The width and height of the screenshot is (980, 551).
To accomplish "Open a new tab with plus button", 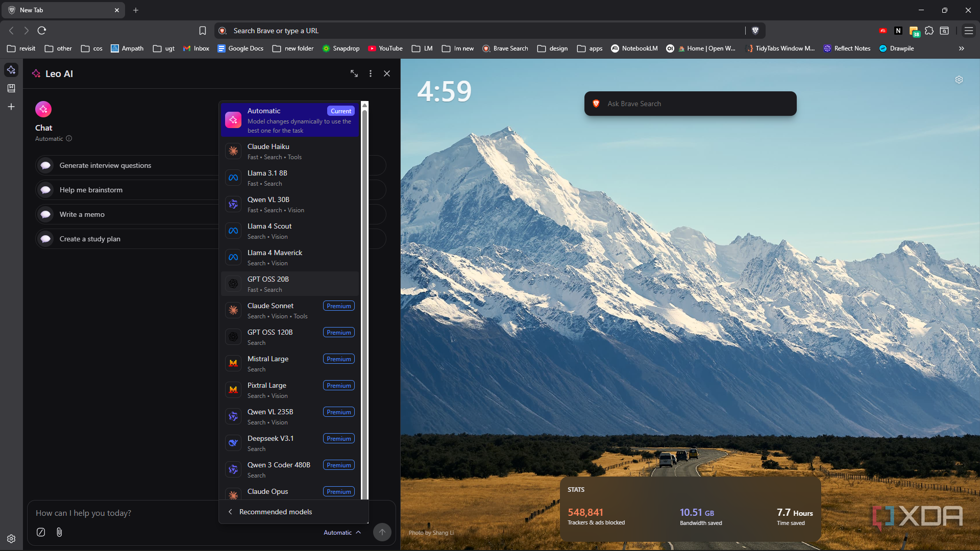I will point(136,10).
